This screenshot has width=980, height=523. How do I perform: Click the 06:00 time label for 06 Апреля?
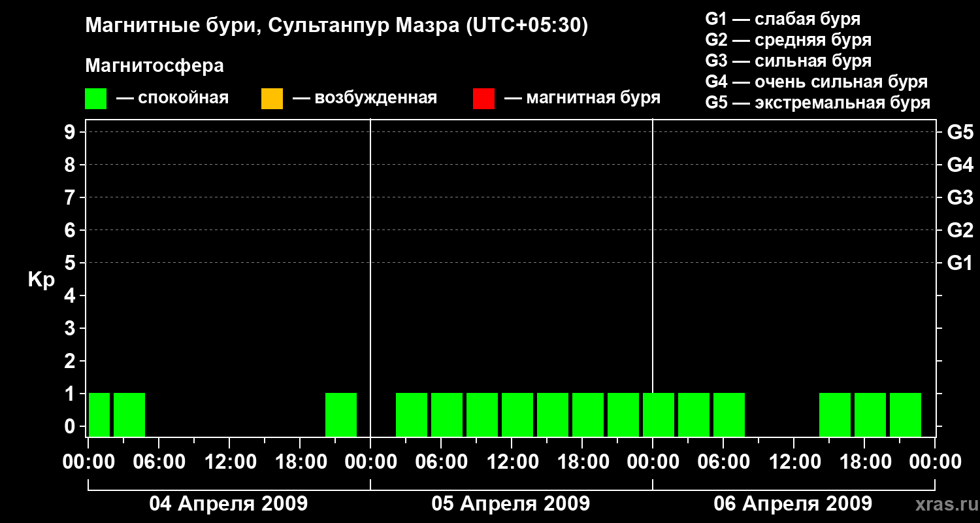click(723, 462)
